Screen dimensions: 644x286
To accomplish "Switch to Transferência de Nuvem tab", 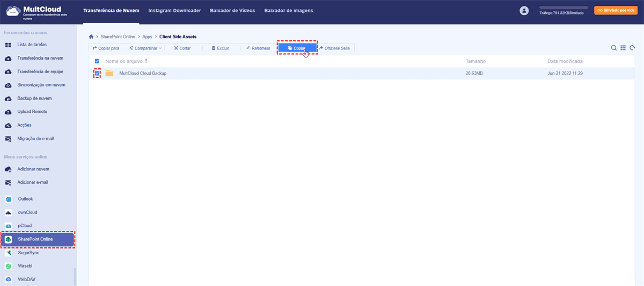I will click(112, 11).
